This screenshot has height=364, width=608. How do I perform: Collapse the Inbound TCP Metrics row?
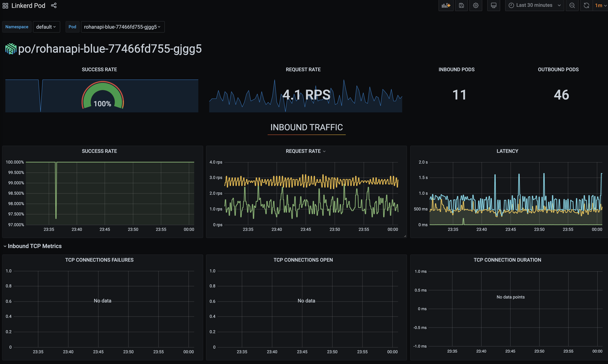point(34,246)
